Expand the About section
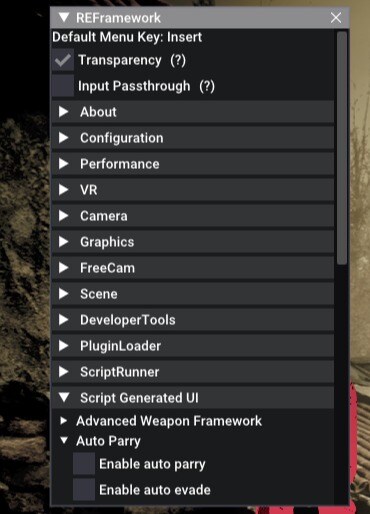The height and width of the screenshot is (514, 370). [x=193, y=112]
